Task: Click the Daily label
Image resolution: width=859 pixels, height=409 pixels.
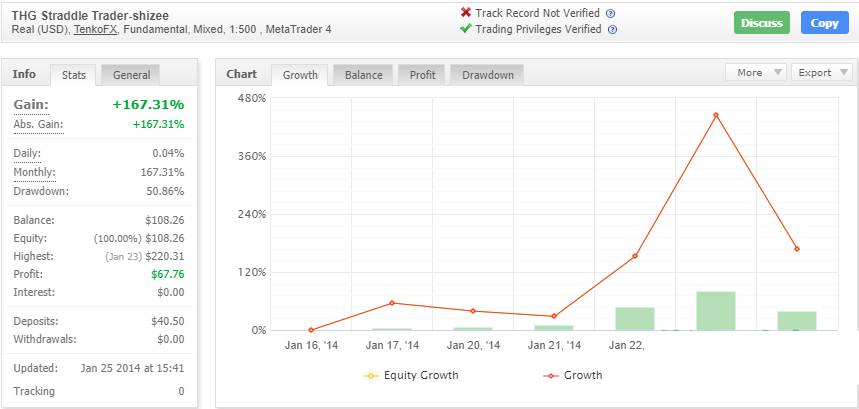Action: (27, 153)
